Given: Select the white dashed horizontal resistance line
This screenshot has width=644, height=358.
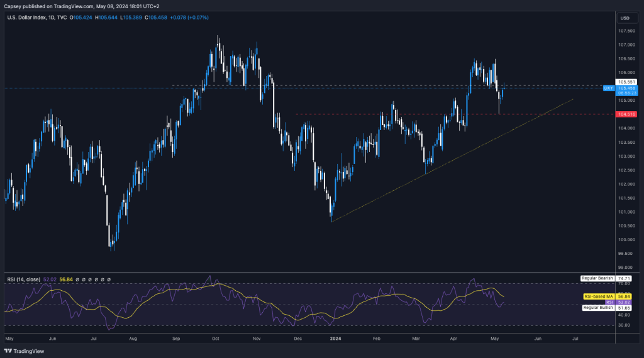Looking at the screenshot, I should click(377, 85).
